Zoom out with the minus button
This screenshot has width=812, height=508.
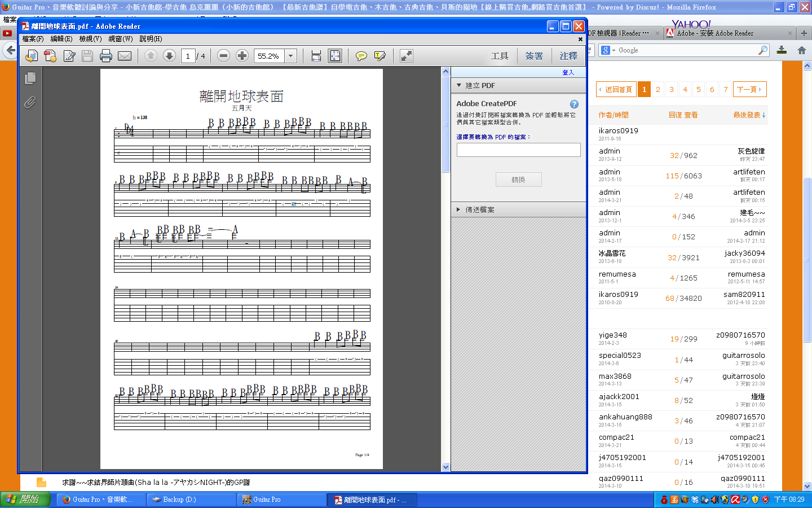(223, 55)
